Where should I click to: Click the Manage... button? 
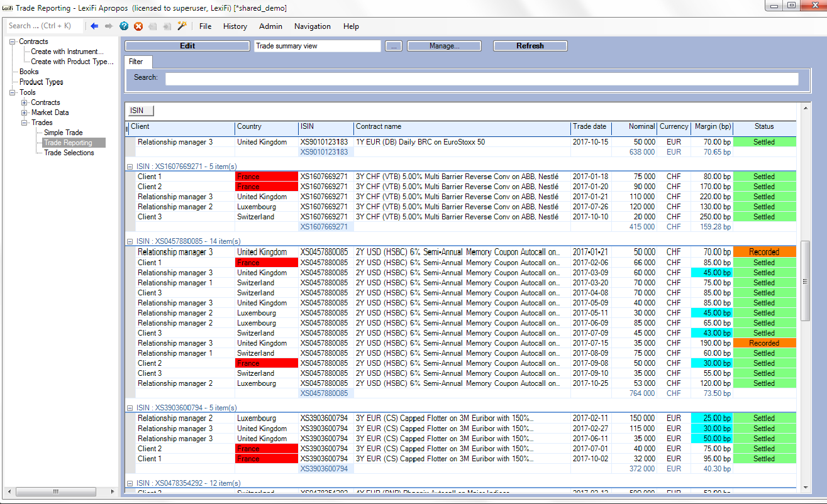tap(444, 46)
